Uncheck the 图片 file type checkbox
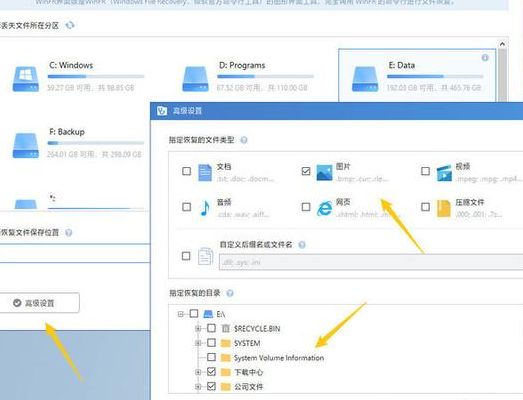Screen dimensions: 523x400 click(306, 171)
